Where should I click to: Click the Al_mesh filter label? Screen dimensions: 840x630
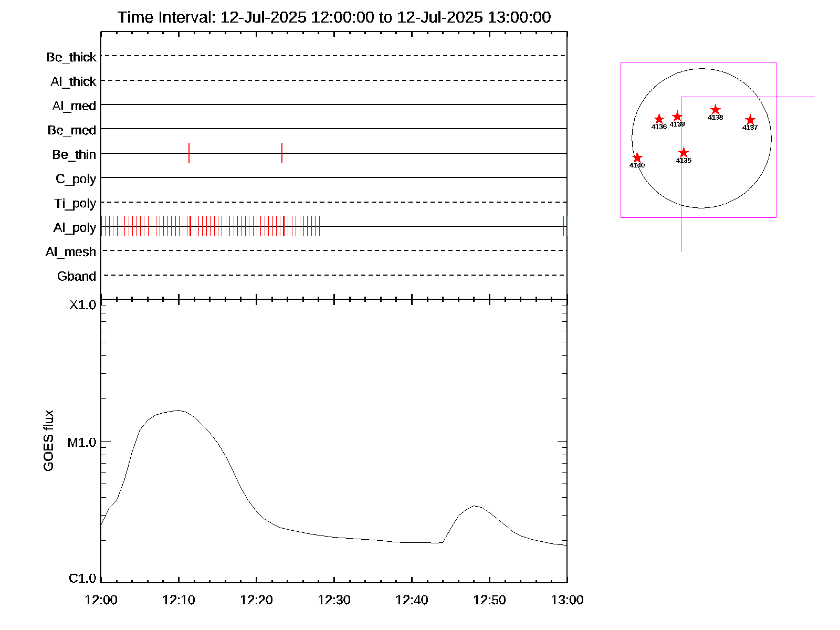click(x=71, y=253)
